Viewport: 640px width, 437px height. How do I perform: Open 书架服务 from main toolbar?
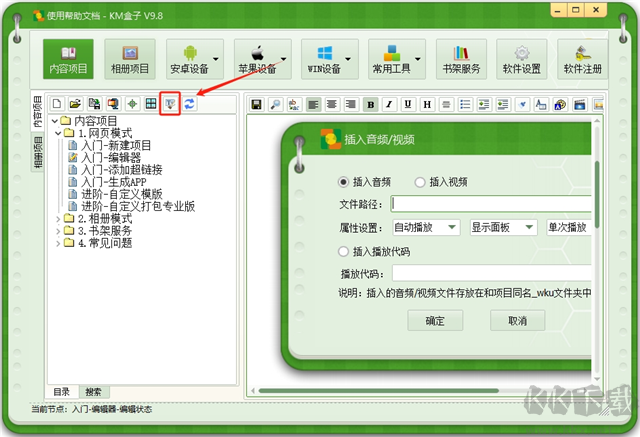pos(461,59)
